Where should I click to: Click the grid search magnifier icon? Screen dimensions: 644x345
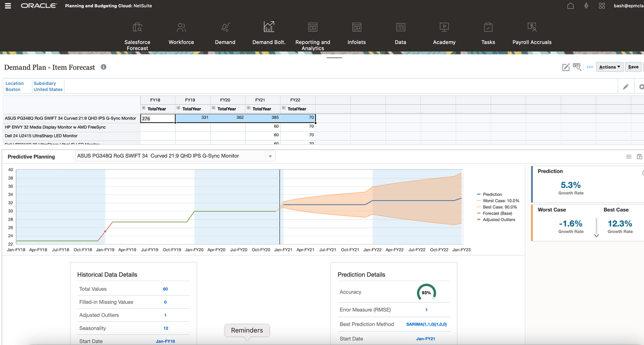pos(577,67)
